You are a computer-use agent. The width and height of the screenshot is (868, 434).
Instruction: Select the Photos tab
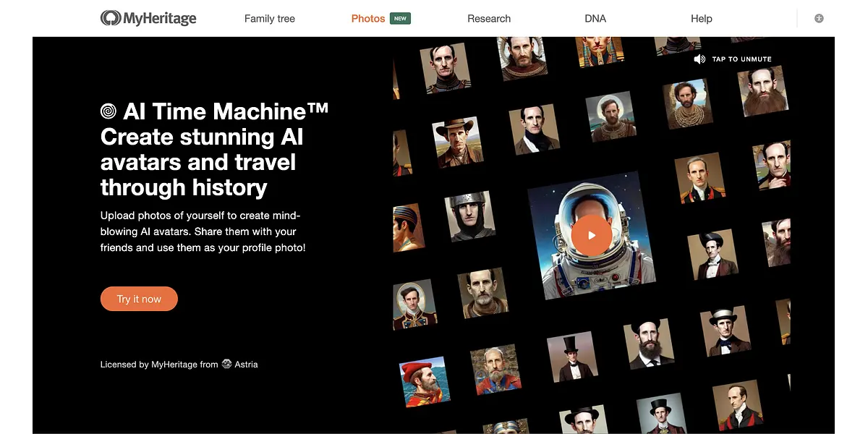click(x=367, y=19)
